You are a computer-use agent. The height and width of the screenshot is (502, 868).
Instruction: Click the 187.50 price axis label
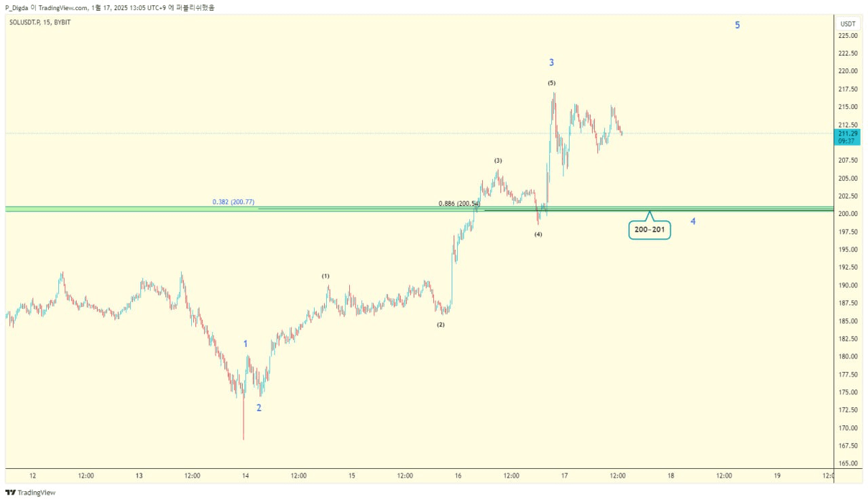click(x=848, y=304)
